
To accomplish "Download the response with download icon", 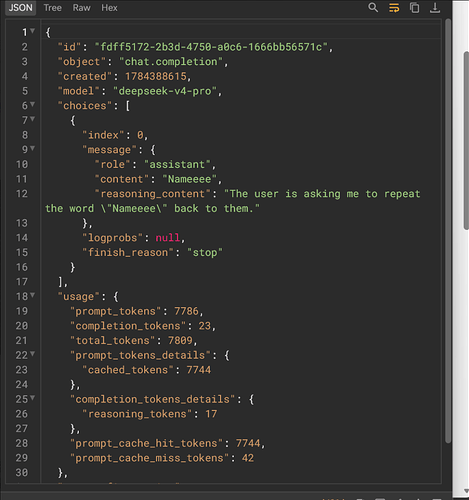I will pyautogui.click(x=435, y=7).
